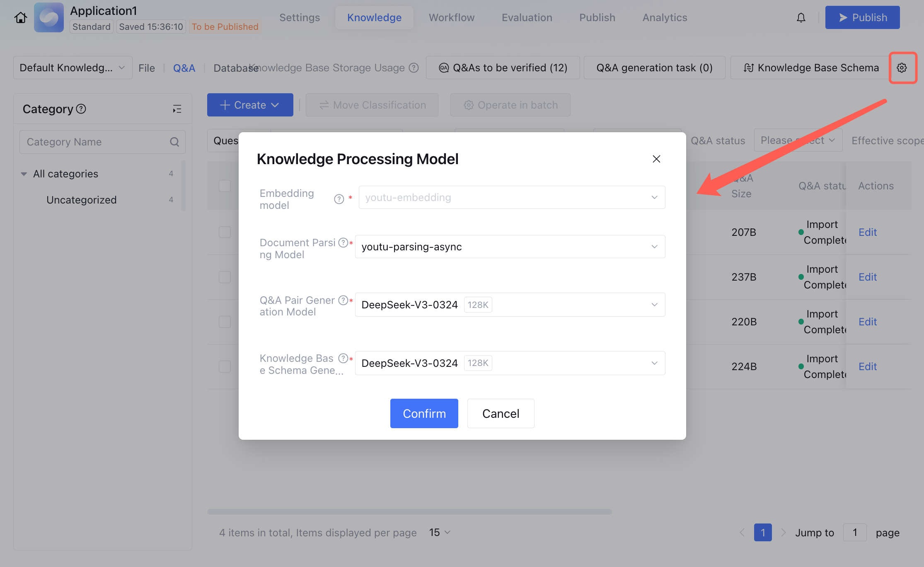The image size is (924, 567).
Task: Click the Document Parsing Model help icon
Action: (x=343, y=242)
